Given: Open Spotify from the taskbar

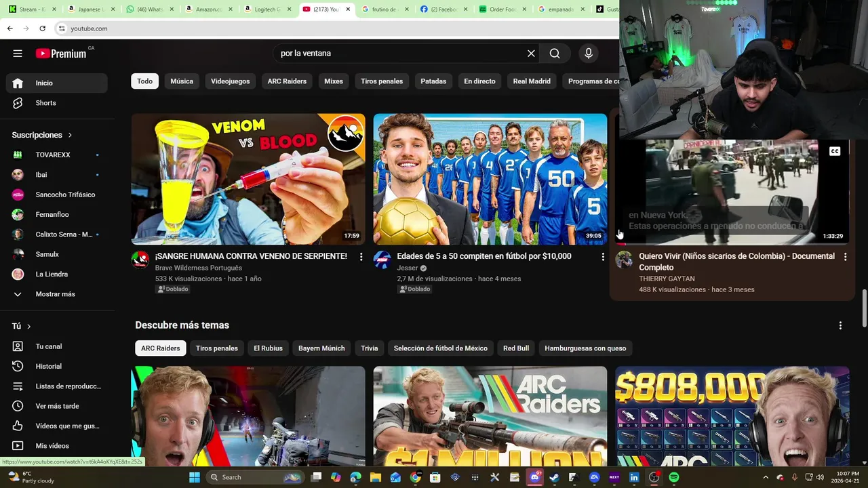Looking at the screenshot, I should pyautogui.click(x=674, y=477).
